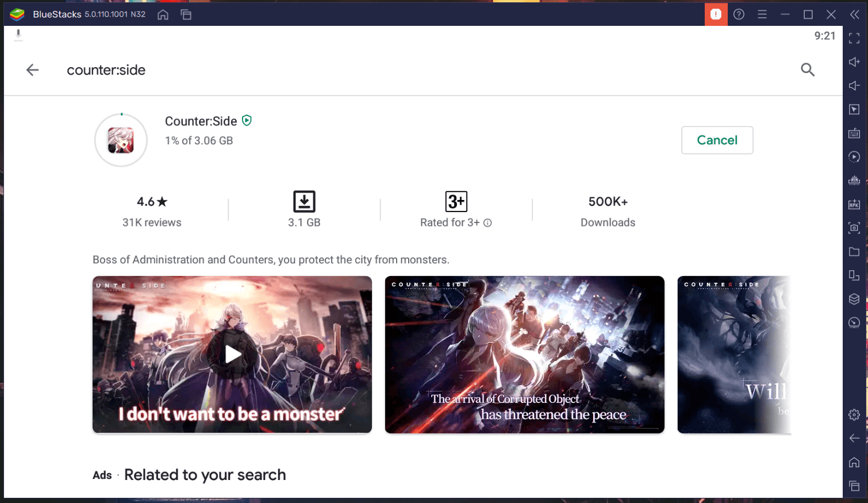Open the 'arrival of Corrupted Object' screenshot

[525, 355]
